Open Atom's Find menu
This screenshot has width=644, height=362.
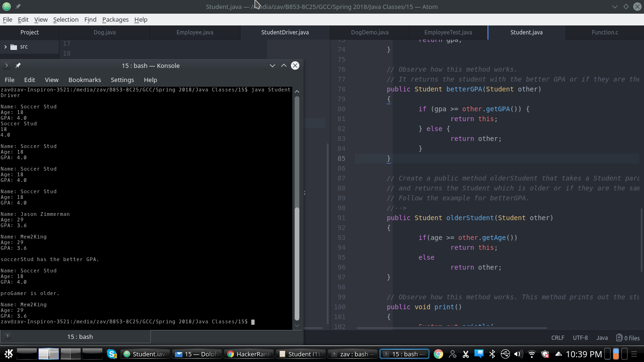click(x=91, y=19)
